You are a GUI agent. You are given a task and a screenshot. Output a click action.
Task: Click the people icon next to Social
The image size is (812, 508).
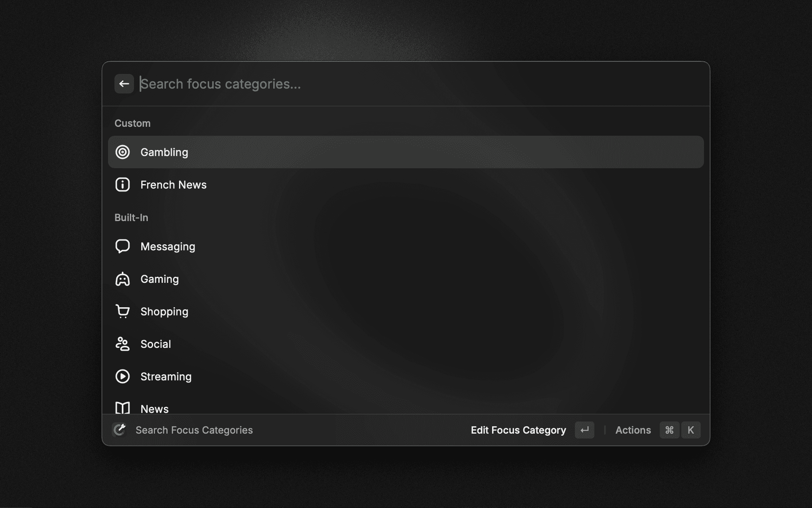point(123,344)
